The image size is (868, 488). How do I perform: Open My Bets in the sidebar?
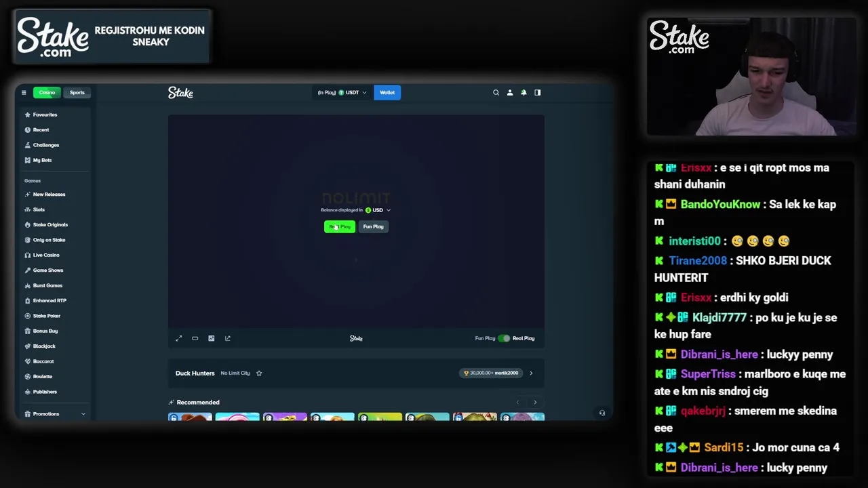pos(42,160)
